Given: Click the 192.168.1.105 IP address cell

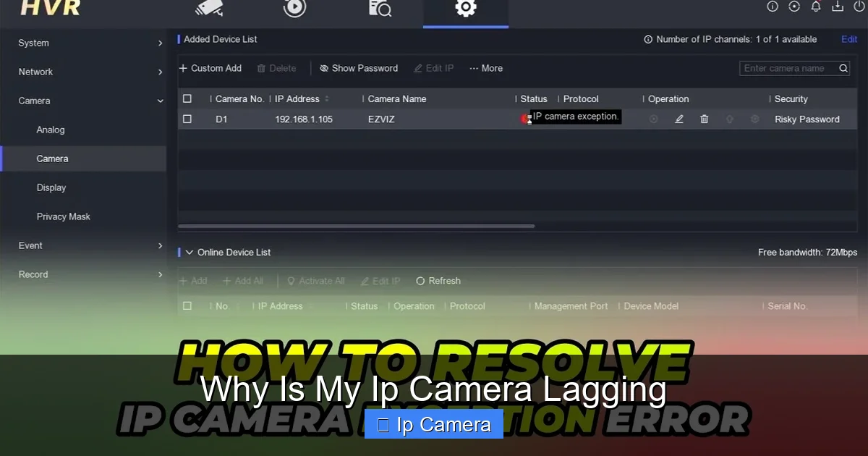Looking at the screenshot, I should [x=304, y=119].
